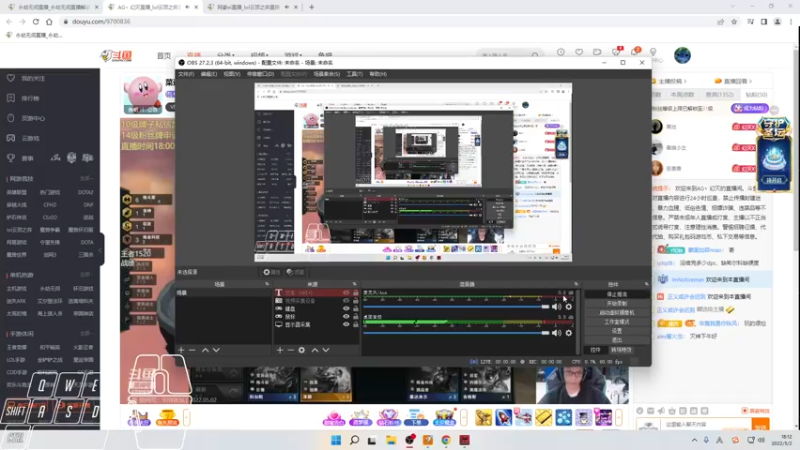Open 麦克风/Aux mixer gear settings
The height and width of the screenshot is (450, 800).
tap(568, 307)
